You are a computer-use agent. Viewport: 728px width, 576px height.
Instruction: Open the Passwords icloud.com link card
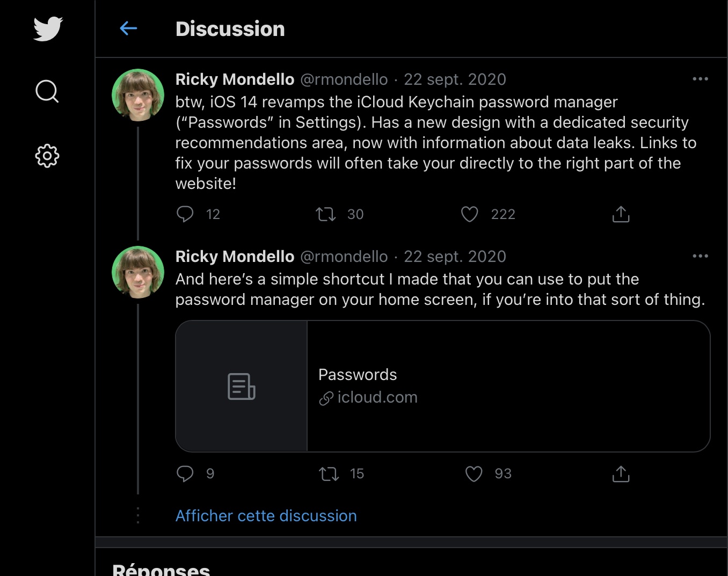[x=442, y=386]
